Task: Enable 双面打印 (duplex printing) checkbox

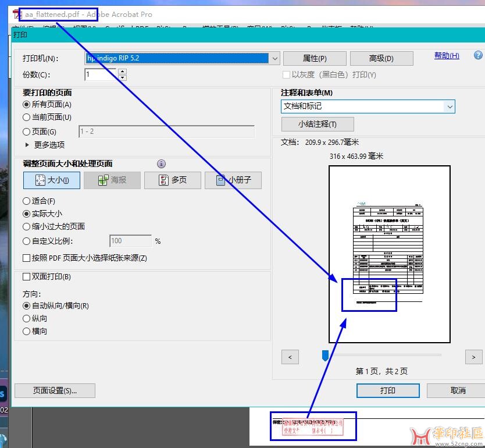Action: pyautogui.click(x=26, y=277)
